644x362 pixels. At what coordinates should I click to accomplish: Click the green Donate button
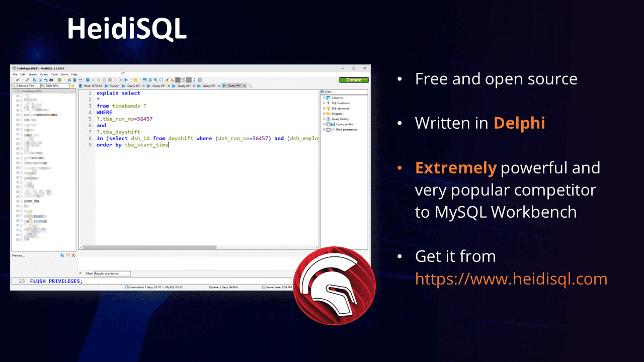coord(354,80)
